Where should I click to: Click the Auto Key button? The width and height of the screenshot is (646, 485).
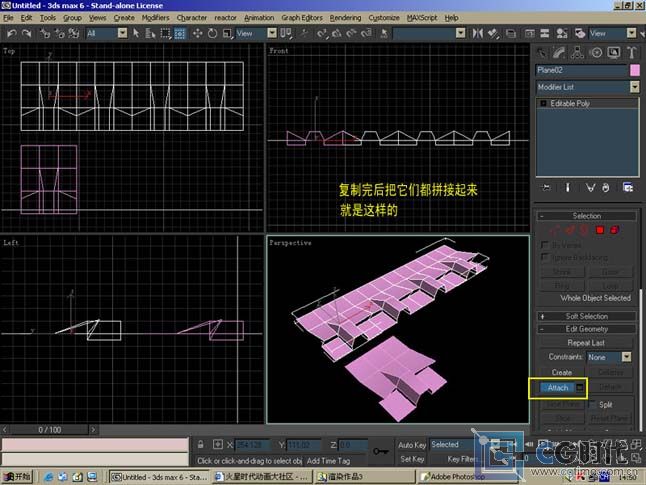(412, 445)
